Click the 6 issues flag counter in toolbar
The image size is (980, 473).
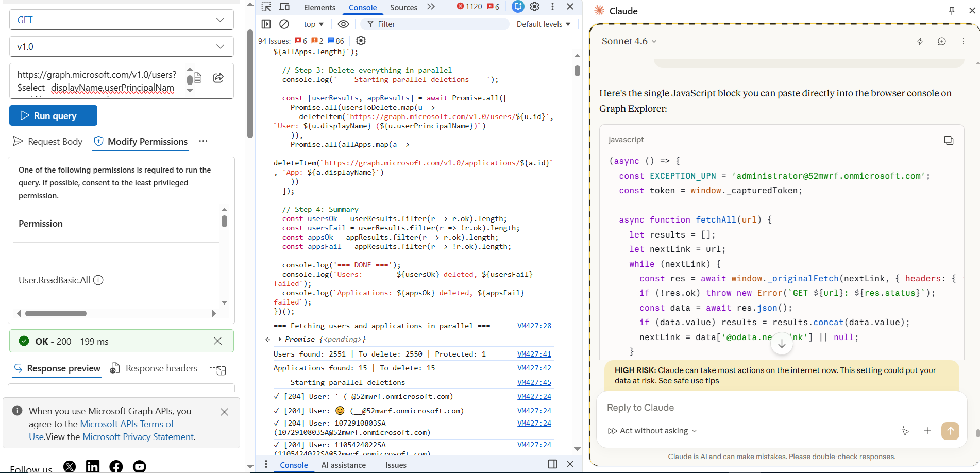pos(493,7)
